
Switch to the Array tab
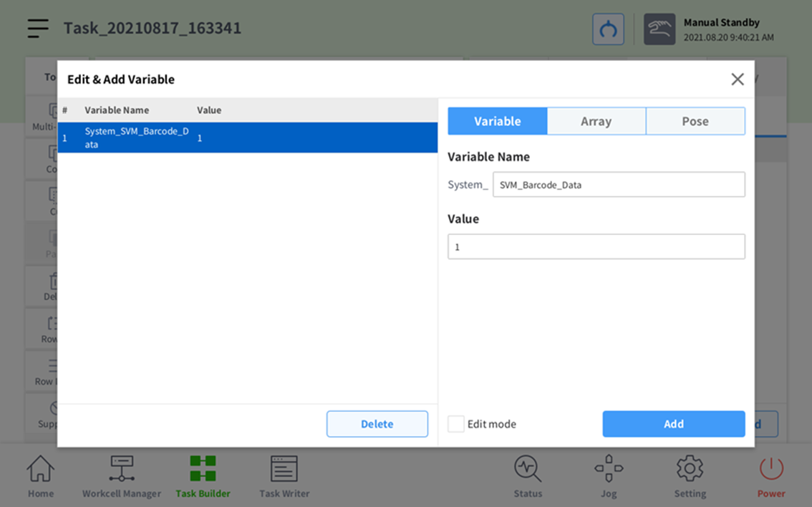[x=596, y=121]
